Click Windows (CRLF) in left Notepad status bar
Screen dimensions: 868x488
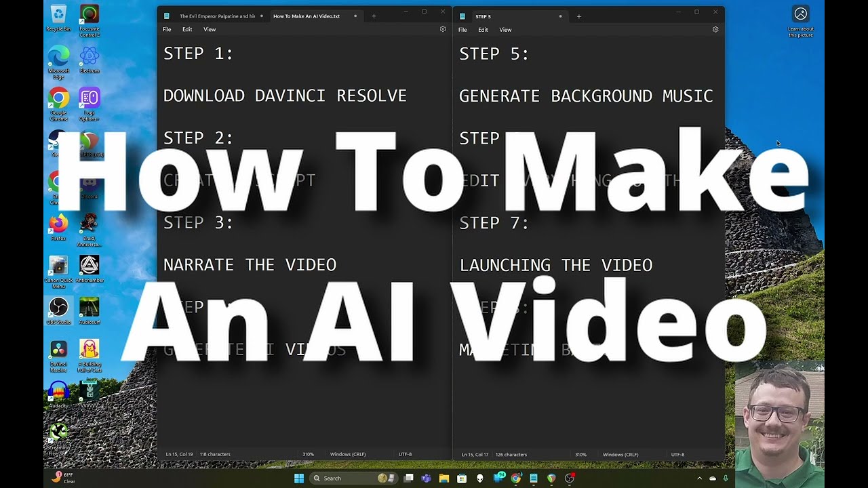348,454
